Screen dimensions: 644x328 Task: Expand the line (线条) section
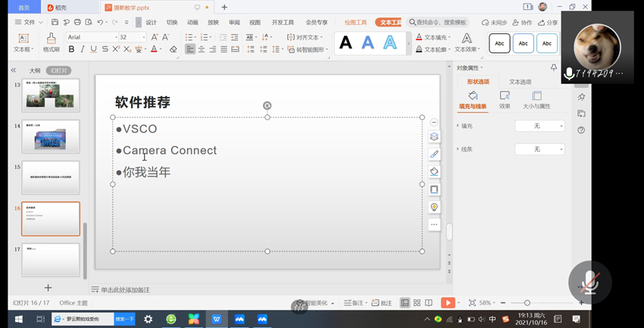[458, 149]
